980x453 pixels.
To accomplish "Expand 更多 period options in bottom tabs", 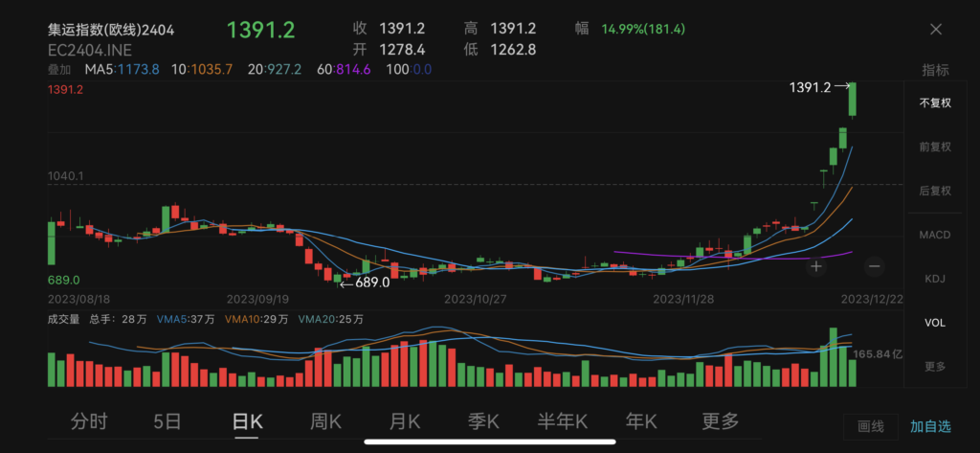I will pos(720,421).
